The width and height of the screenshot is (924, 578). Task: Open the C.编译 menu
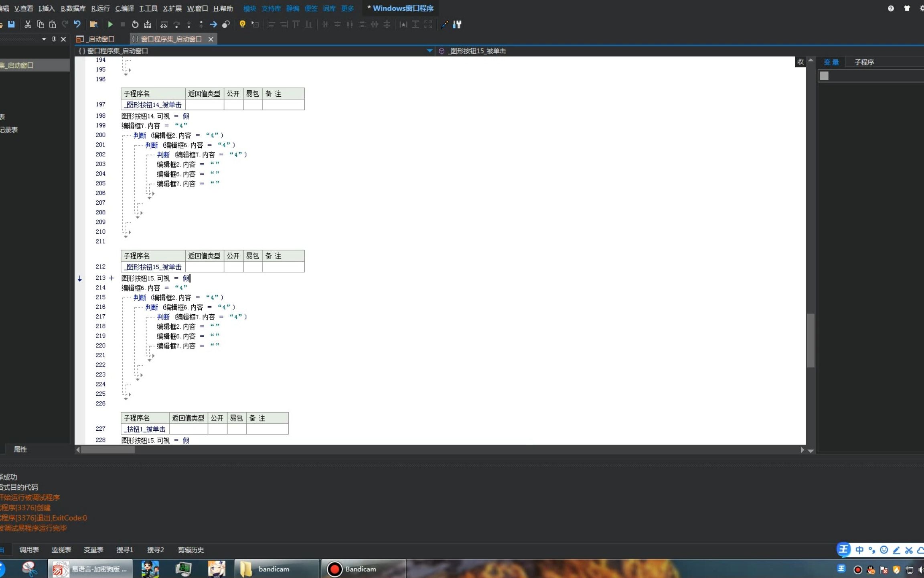click(125, 8)
